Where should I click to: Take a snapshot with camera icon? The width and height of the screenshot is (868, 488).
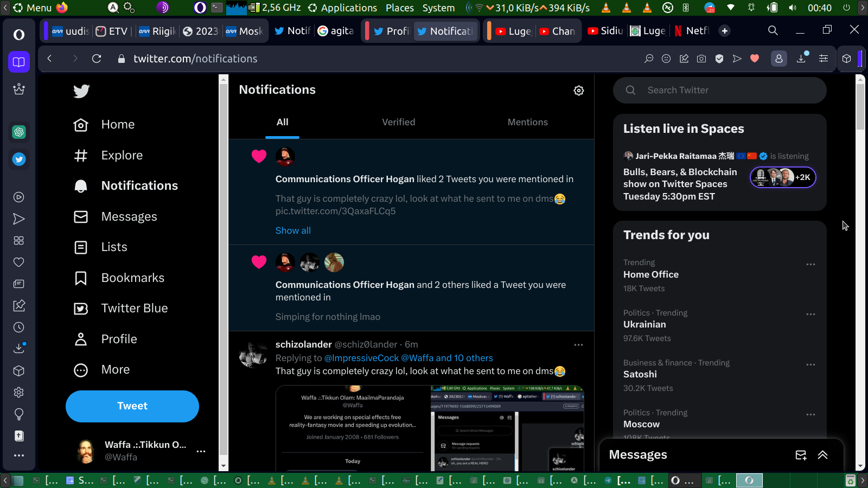[701, 59]
